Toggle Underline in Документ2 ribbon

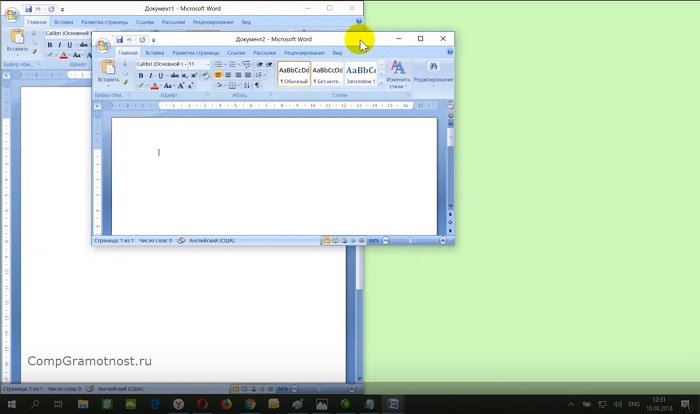point(161,75)
